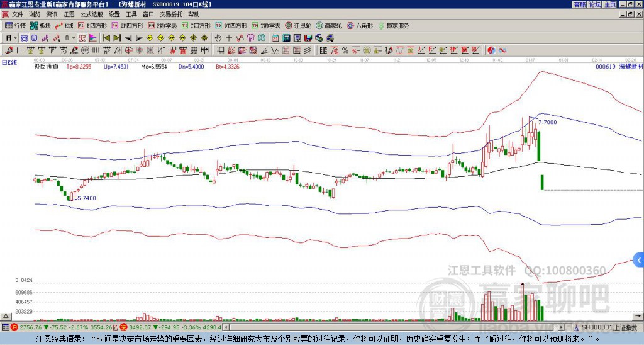Open the 赢家轮 tool

tap(329, 25)
